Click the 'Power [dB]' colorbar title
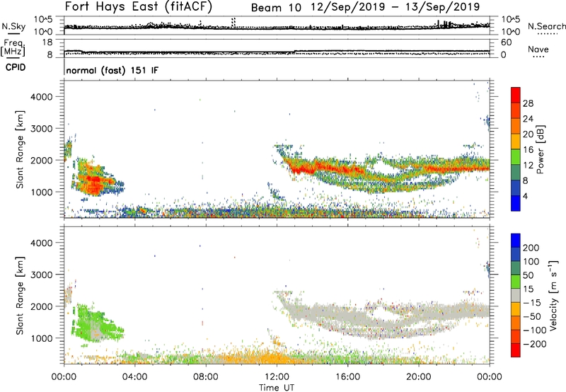This screenshot has height=392, width=566. click(x=540, y=149)
